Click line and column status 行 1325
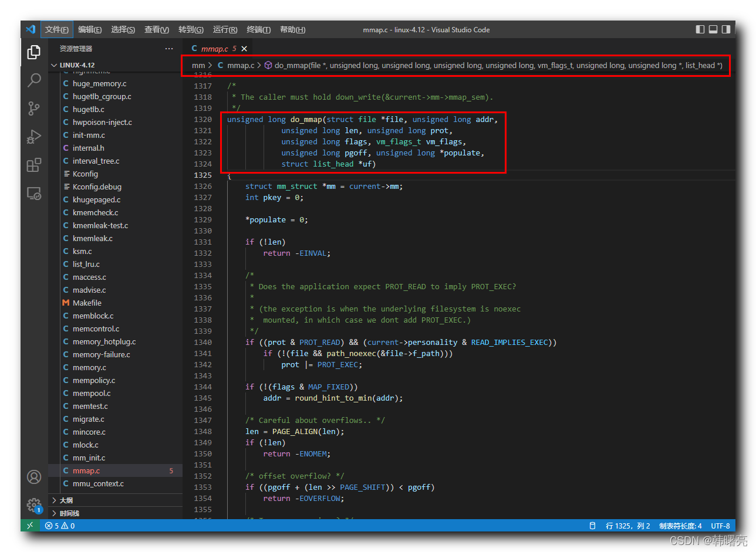 tap(628, 526)
